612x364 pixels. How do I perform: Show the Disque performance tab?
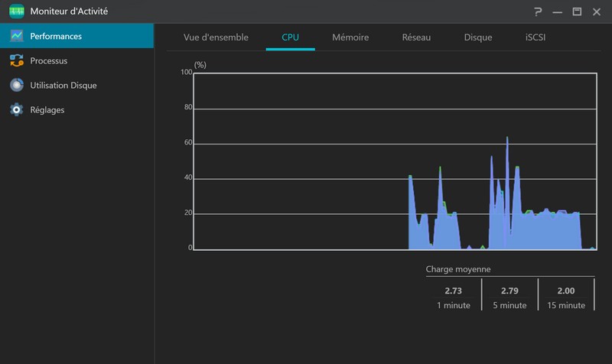coord(478,37)
